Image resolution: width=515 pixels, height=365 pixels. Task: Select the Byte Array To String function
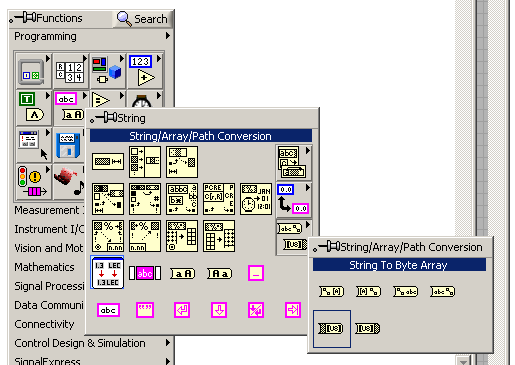368,329
